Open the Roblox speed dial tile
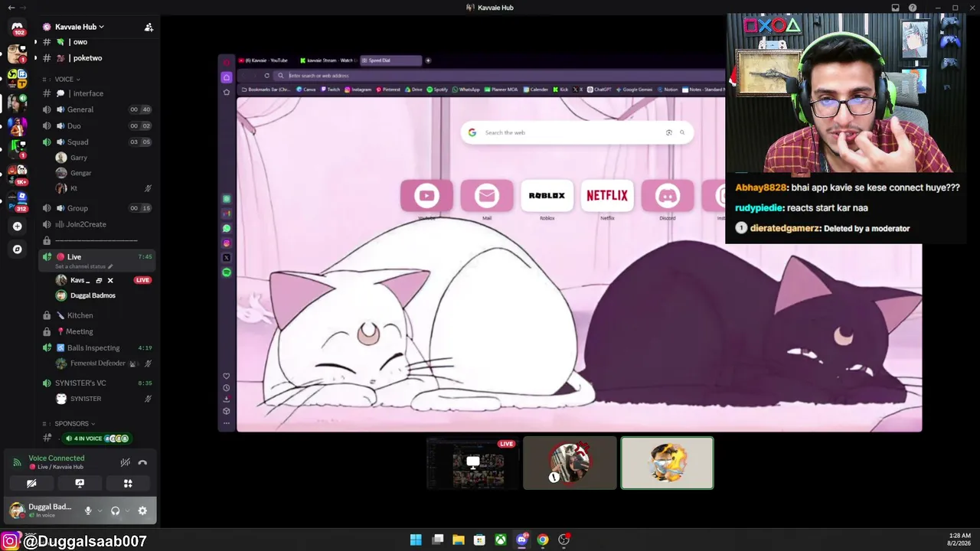980x551 pixels. click(x=547, y=196)
